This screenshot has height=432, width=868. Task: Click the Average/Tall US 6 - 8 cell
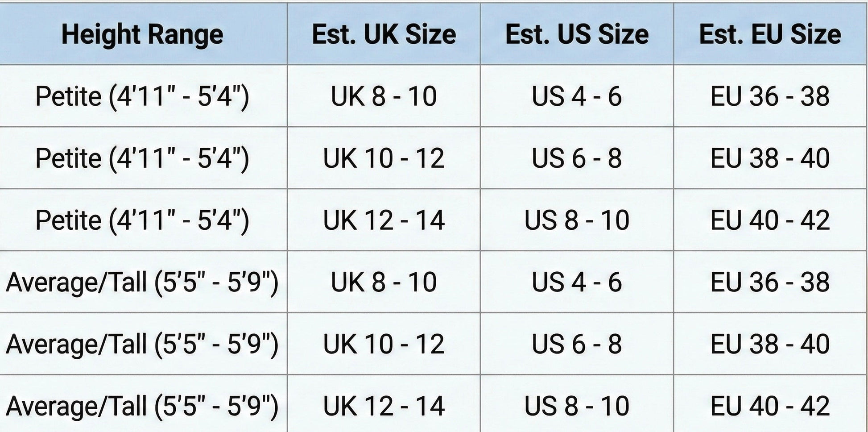[577, 344]
